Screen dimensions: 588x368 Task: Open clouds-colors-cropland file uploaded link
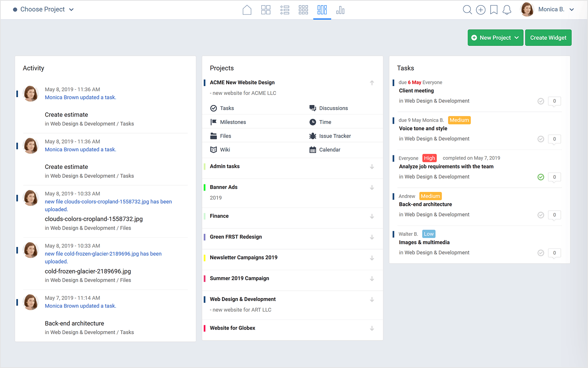pos(108,205)
